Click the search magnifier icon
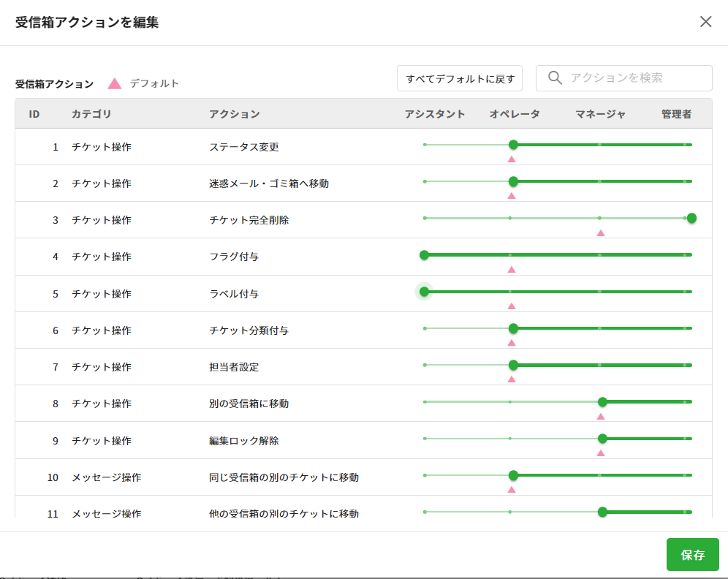This screenshot has height=579, width=728. pyautogui.click(x=555, y=78)
